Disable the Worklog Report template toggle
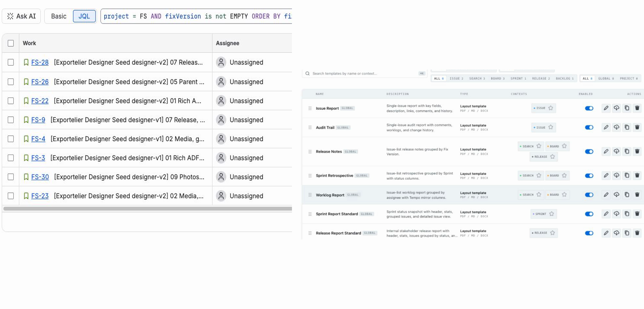This screenshot has height=309, width=644. click(x=589, y=195)
